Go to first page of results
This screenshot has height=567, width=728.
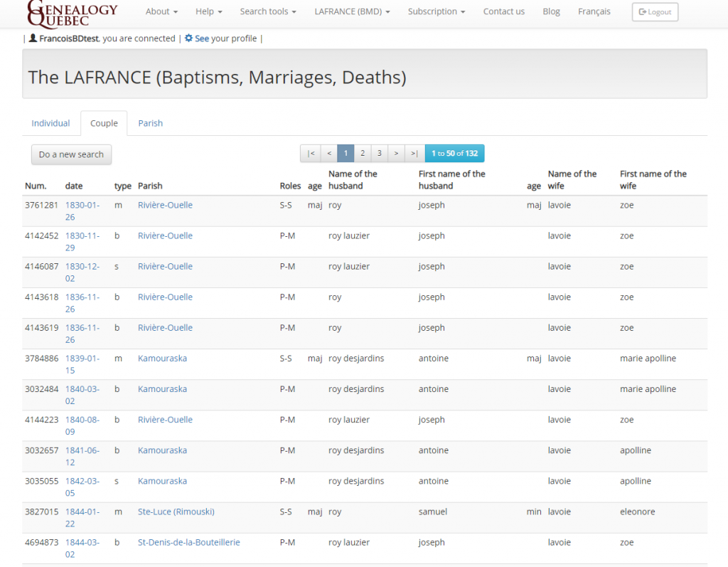click(311, 154)
